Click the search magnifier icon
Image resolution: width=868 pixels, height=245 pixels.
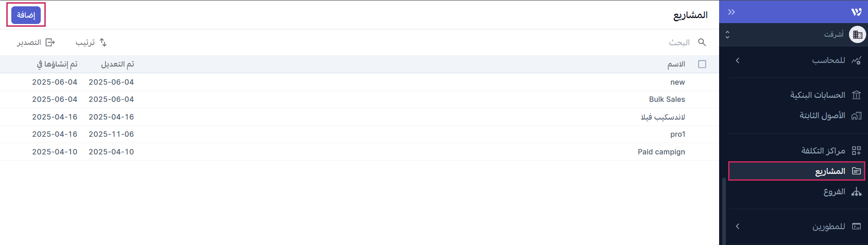pyautogui.click(x=702, y=42)
